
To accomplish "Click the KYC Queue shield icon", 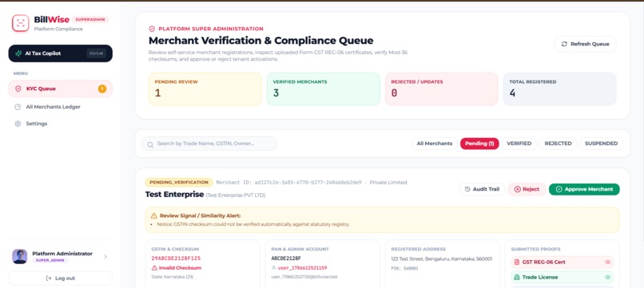I will point(18,89).
